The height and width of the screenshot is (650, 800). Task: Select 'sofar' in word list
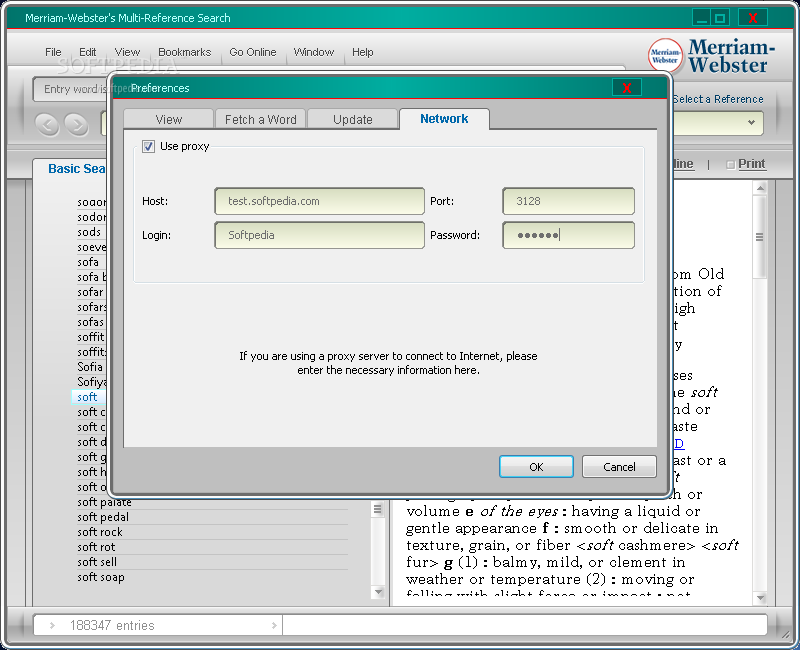(x=90, y=292)
